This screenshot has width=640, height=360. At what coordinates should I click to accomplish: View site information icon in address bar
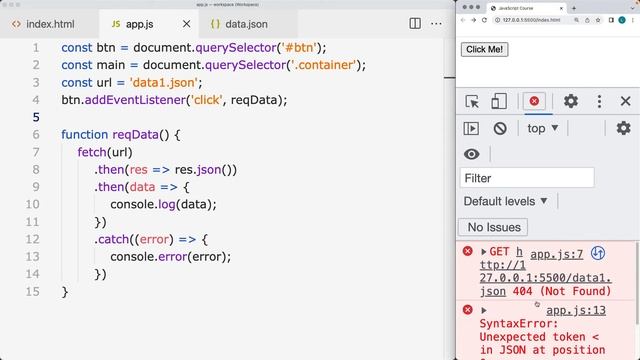click(498, 20)
